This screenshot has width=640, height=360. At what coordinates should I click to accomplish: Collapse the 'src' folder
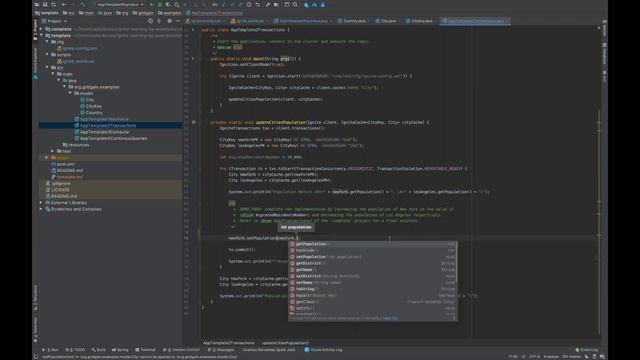(47, 67)
